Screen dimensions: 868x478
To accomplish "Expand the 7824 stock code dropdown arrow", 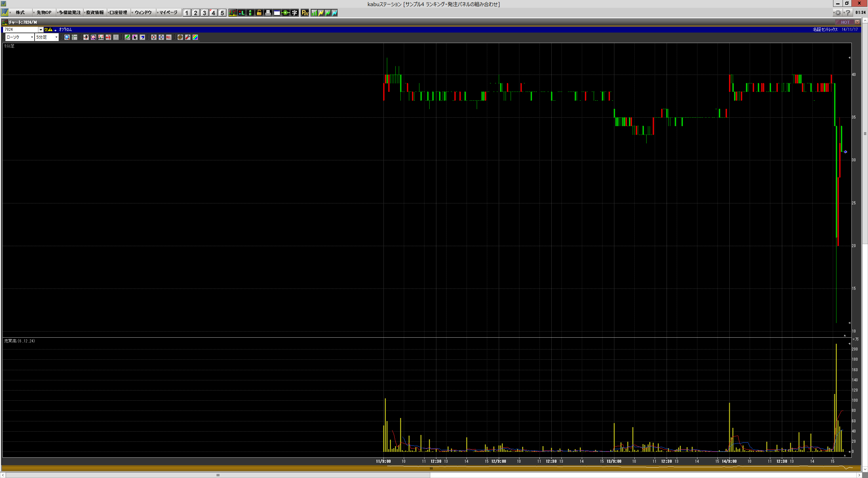I will pyautogui.click(x=41, y=29).
